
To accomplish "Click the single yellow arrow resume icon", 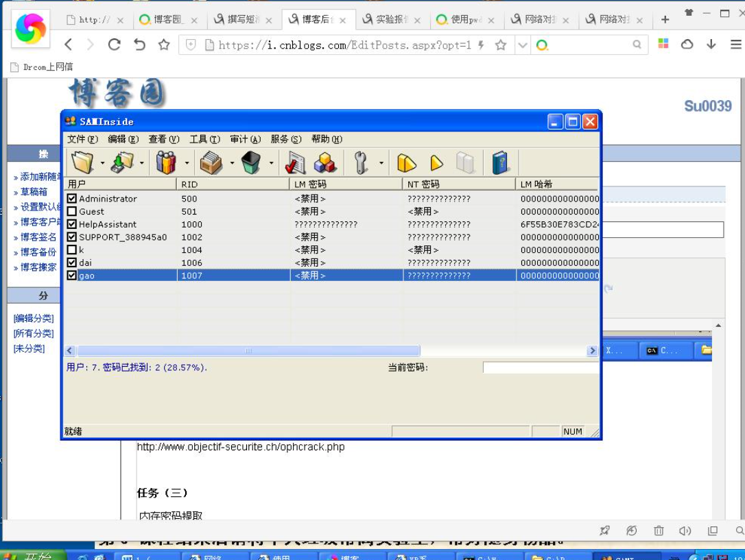I will pyautogui.click(x=436, y=162).
